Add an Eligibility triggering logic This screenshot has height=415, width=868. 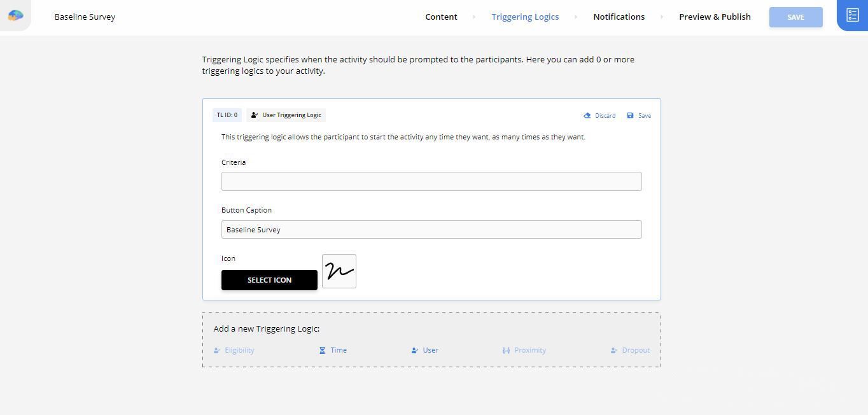[234, 350]
